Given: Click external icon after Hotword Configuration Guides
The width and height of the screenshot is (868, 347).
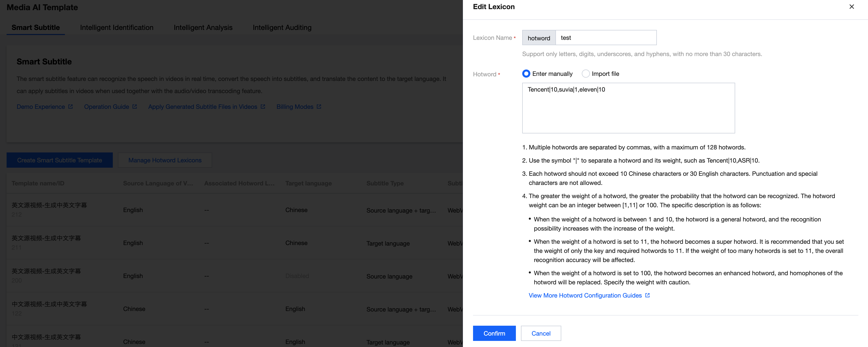Looking at the screenshot, I should click(647, 296).
